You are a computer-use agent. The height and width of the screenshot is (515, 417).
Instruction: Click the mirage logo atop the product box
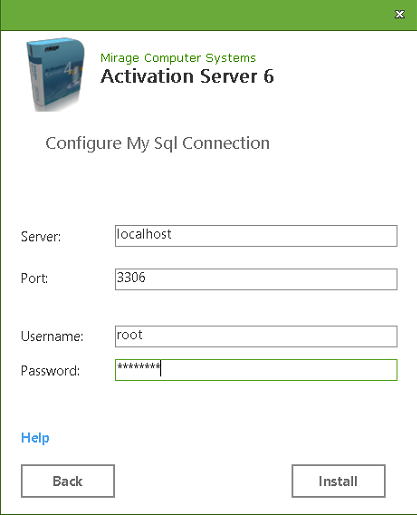[x=52, y=48]
